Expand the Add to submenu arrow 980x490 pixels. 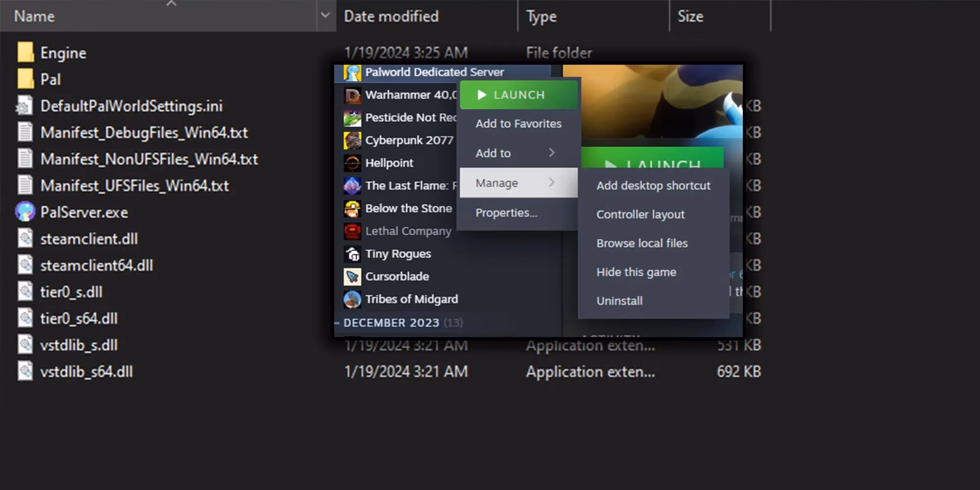(x=552, y=153)
